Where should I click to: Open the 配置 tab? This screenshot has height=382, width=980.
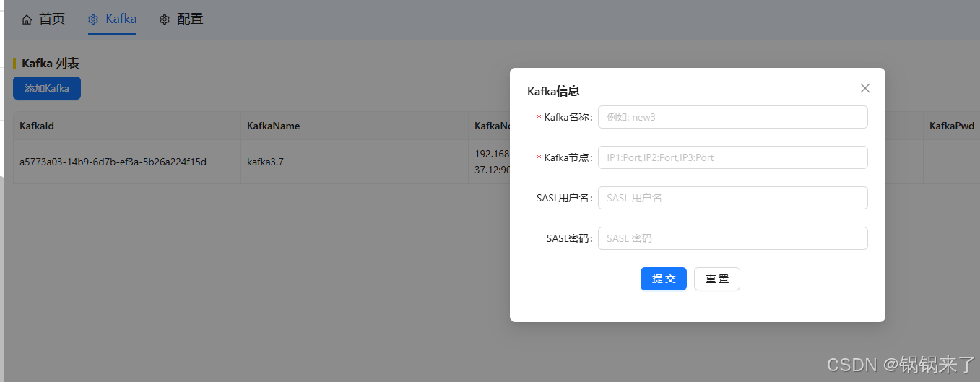pos(181,19)
